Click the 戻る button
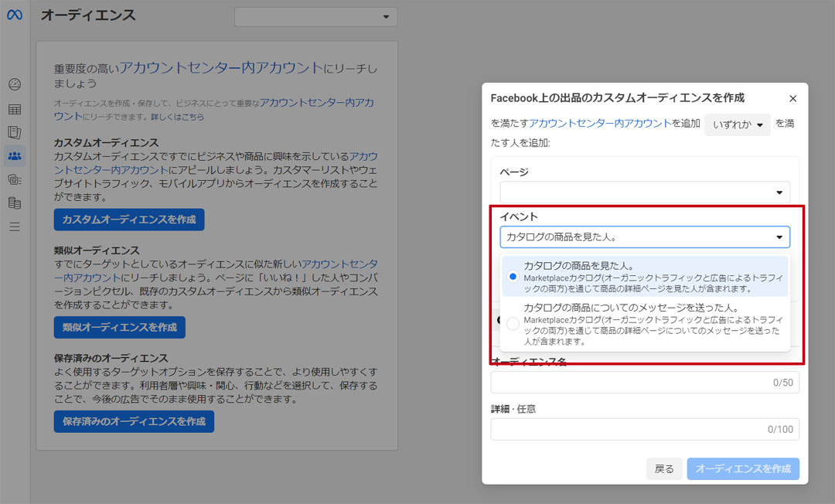This screenshot has height=504, width=835. (x=664, y=468)
